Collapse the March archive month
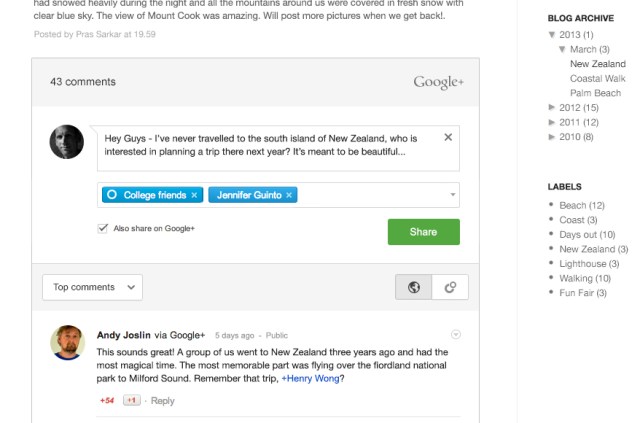This screenshot has height=423, width=640. click(563, 49)
